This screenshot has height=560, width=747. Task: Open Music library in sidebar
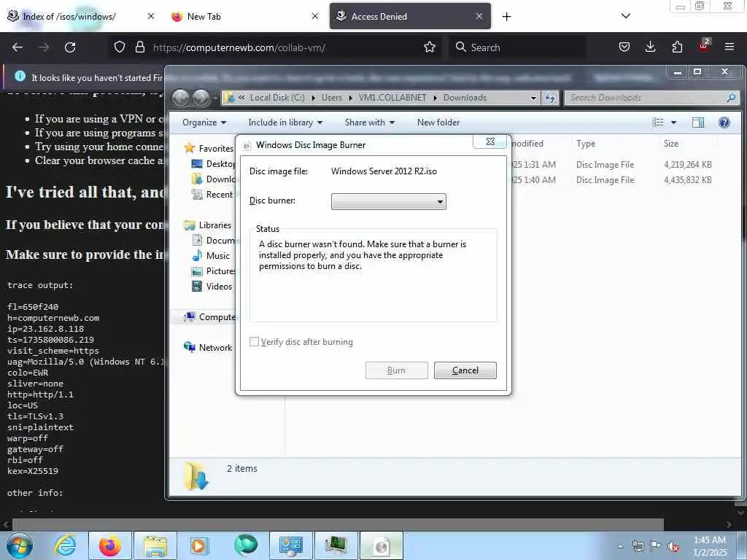point(211,256)
